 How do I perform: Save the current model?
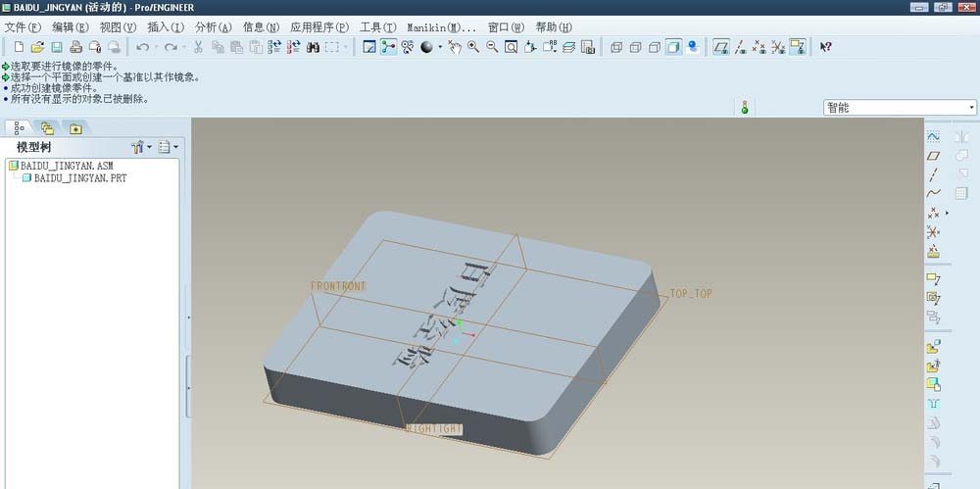pyautogui.click(x=56, y=47)
